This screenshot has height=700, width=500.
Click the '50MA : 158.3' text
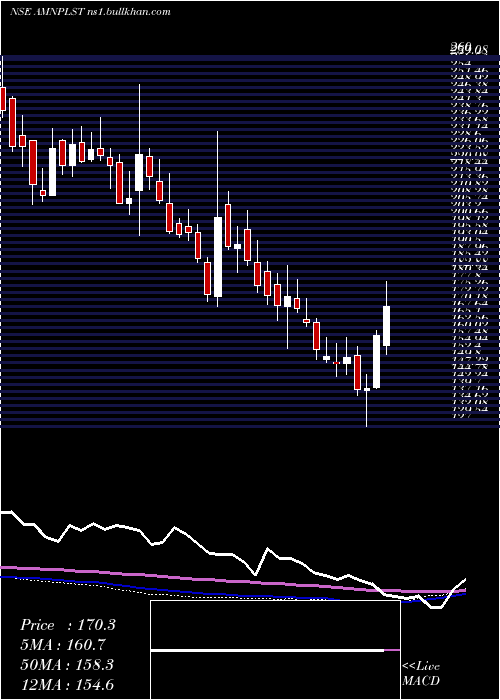pyautogui.click(x=67, y=665)
